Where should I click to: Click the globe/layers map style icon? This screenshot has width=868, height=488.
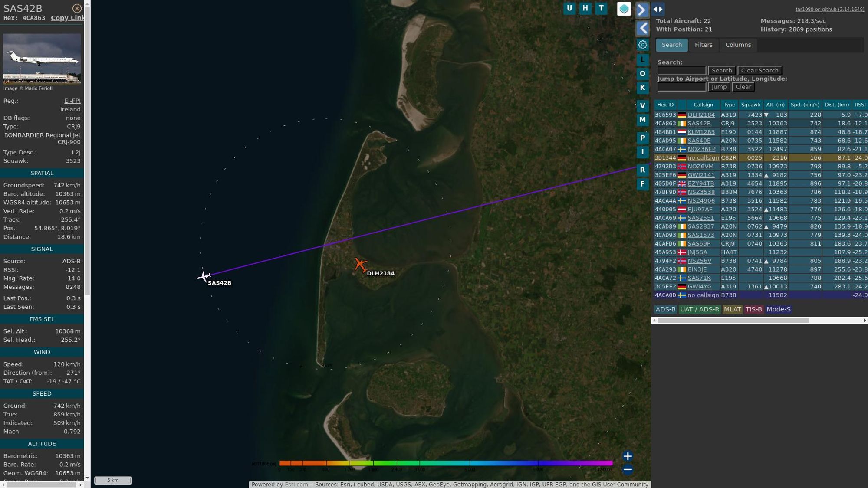[x=624, y=8]
